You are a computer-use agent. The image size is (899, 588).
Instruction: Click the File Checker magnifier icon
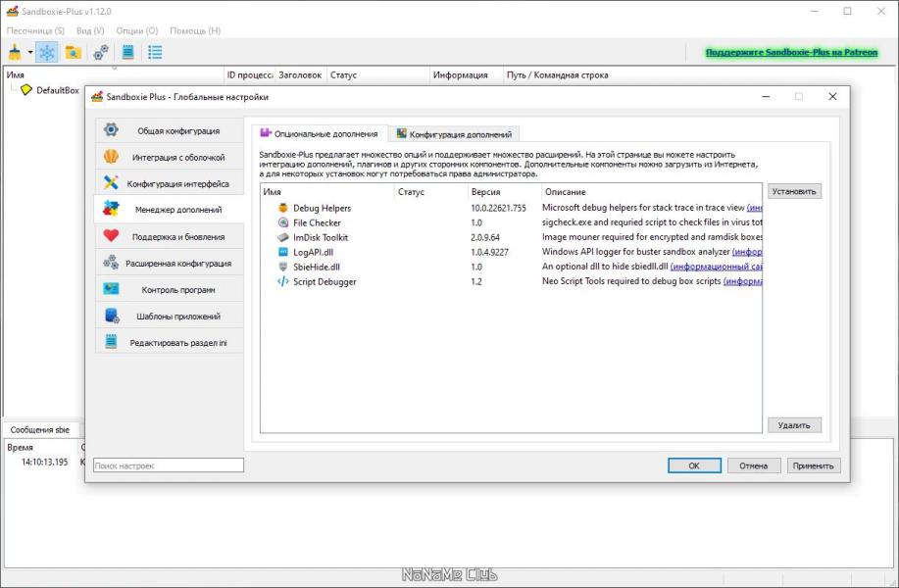tap(282, 222)
